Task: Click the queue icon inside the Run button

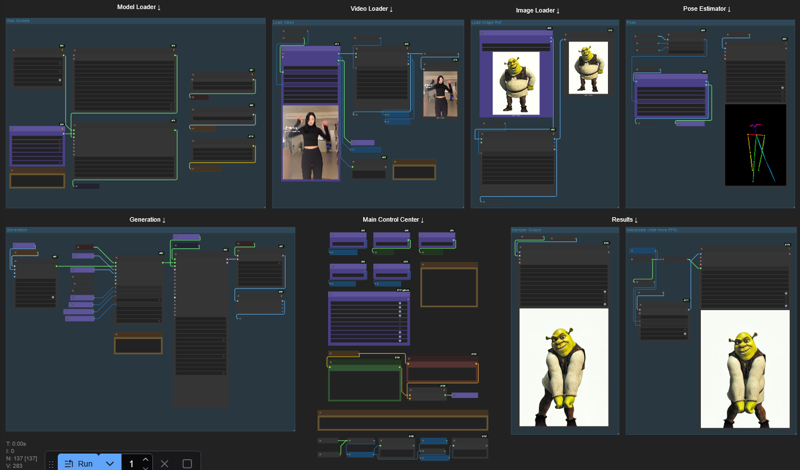Action: [x=69, y=463]
